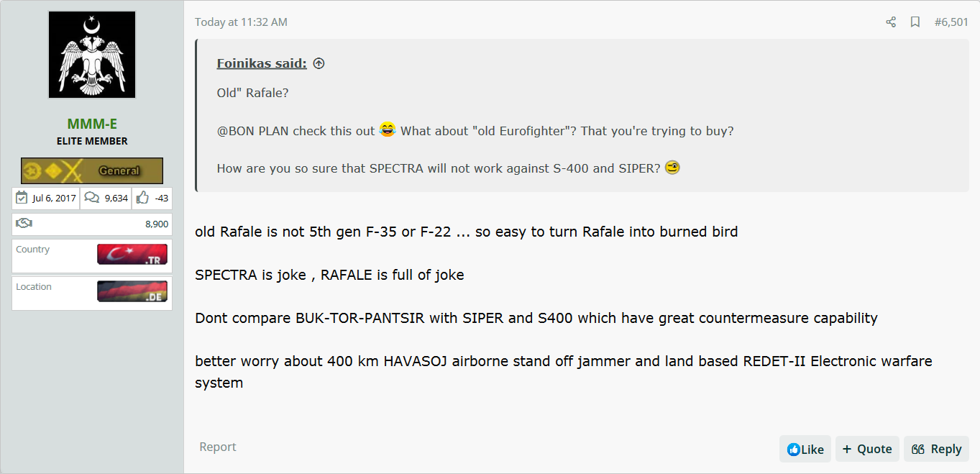Jump to quoted post via arrow icon
The image size is (980, 474).
[x=319, y=63]
